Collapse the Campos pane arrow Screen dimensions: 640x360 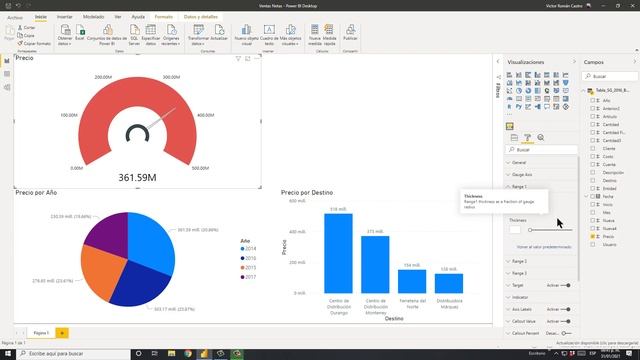[x=635, y=62]
